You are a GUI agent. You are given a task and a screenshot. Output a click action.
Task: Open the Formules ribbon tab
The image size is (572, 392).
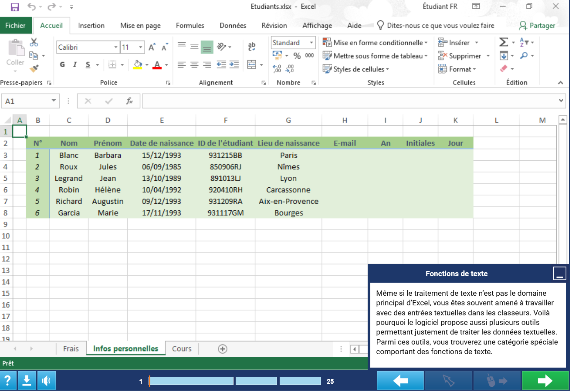[x=190, y=26]
